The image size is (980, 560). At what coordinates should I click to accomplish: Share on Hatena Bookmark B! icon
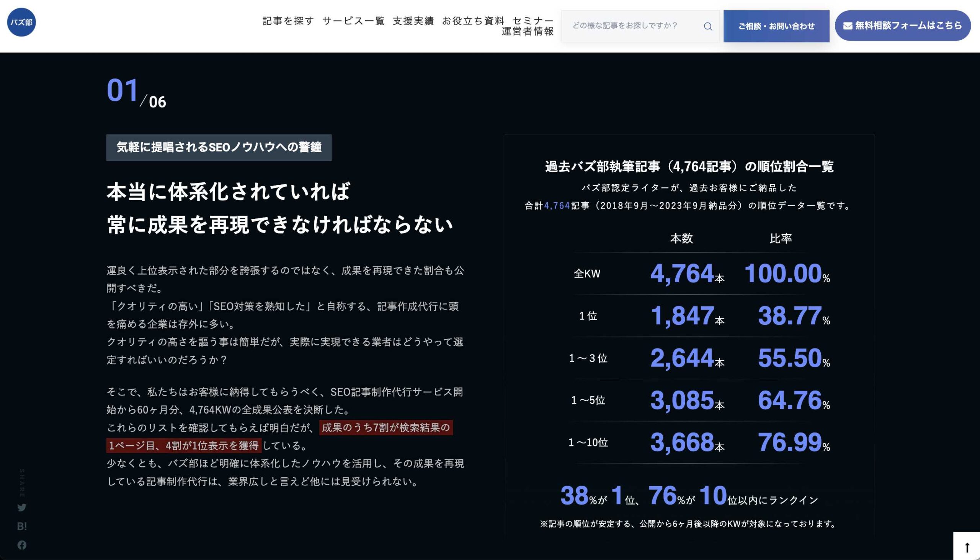point(22,526)
